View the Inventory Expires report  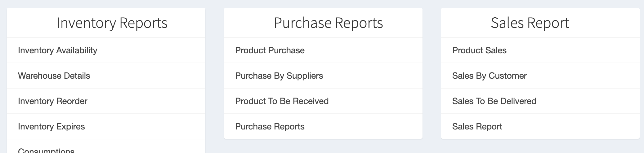(x=51, y=126)
